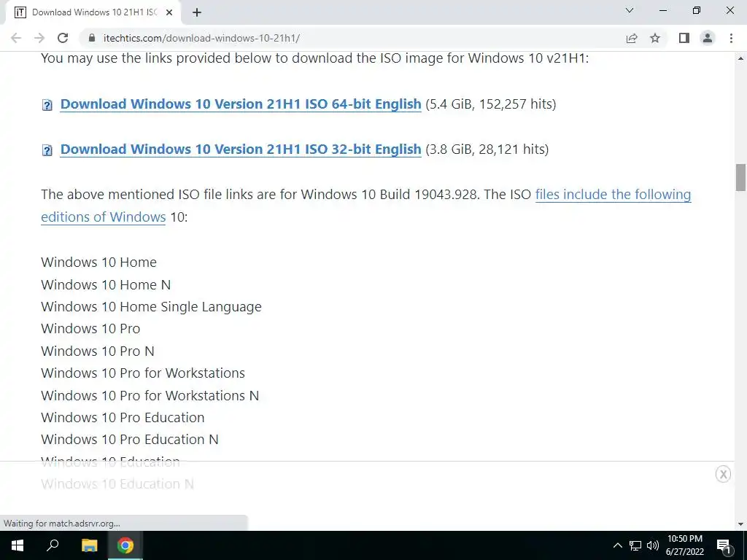Reload the page with refresh icon
The width and height of the screenshot is (747, 560).
click(x=63, y=38)
